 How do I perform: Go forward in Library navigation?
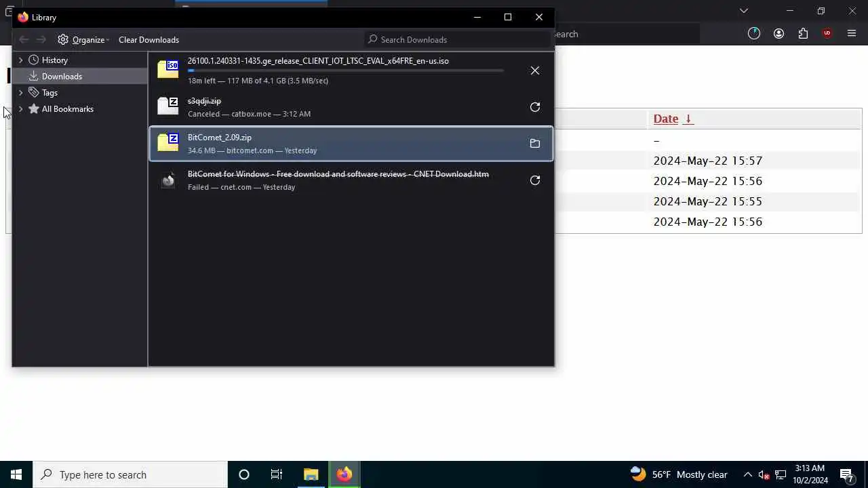pyautogui.click(x=41, y=39)
